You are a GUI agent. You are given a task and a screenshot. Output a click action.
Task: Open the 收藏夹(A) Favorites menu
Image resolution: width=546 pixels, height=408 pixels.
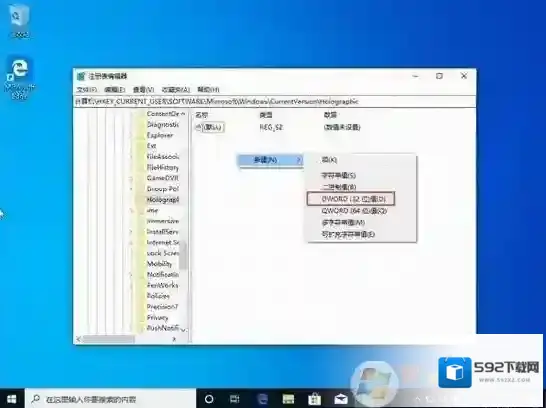pos(176,90)
